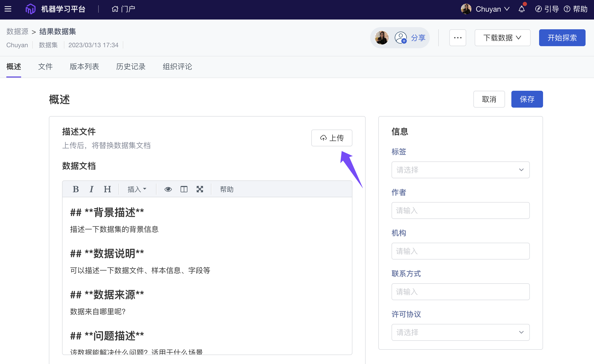This screenshot has width=594, height=364.
Task: Apply bold formatting in editor
Action: coord(76,189)
